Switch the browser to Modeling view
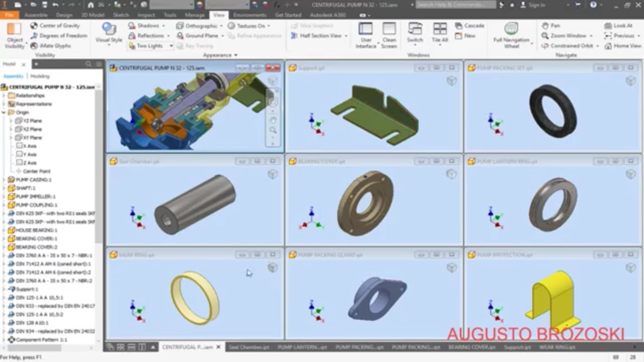Image resolution: width=644 pixels, height=362 pixels. (x=40, y=76)
